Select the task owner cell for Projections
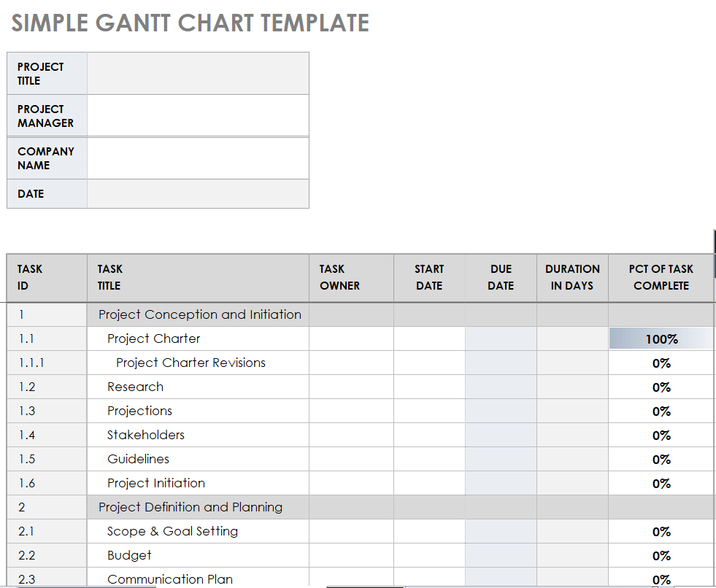The image size is (716, 588). (351, 411)
